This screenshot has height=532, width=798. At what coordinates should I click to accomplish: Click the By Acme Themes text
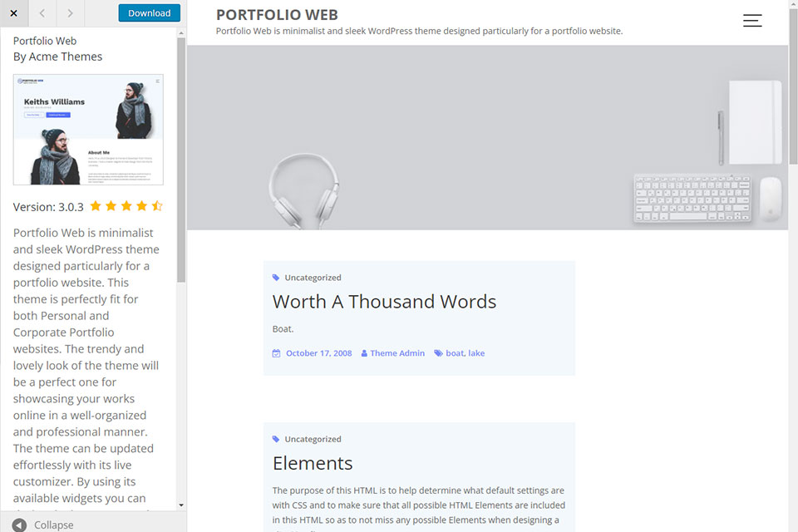tap(57, 57)
